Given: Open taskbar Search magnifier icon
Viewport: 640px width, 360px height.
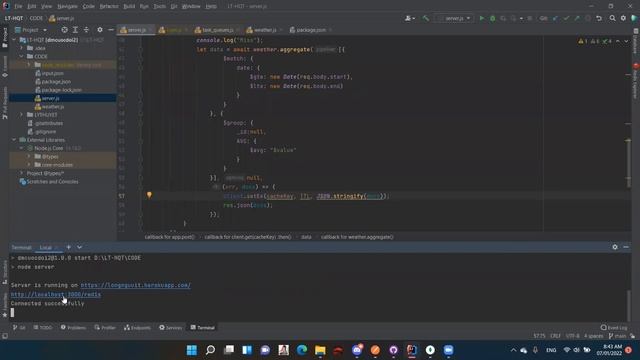Looking at the screenshot, I should tap(210, 350).
